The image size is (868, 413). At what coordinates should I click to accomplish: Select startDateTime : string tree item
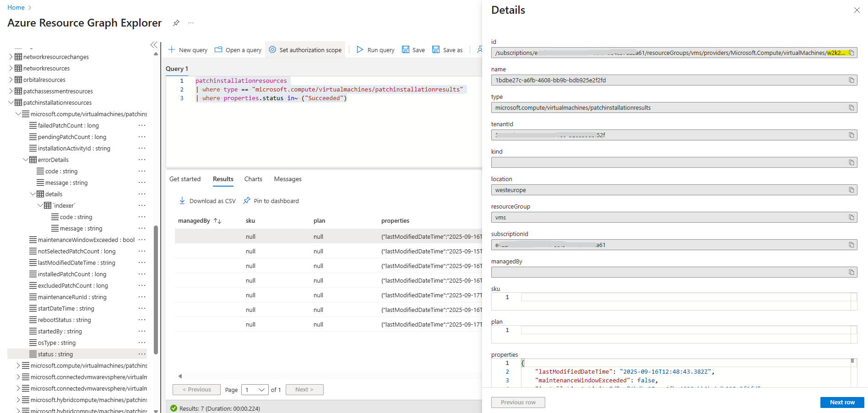pos(66,308)
